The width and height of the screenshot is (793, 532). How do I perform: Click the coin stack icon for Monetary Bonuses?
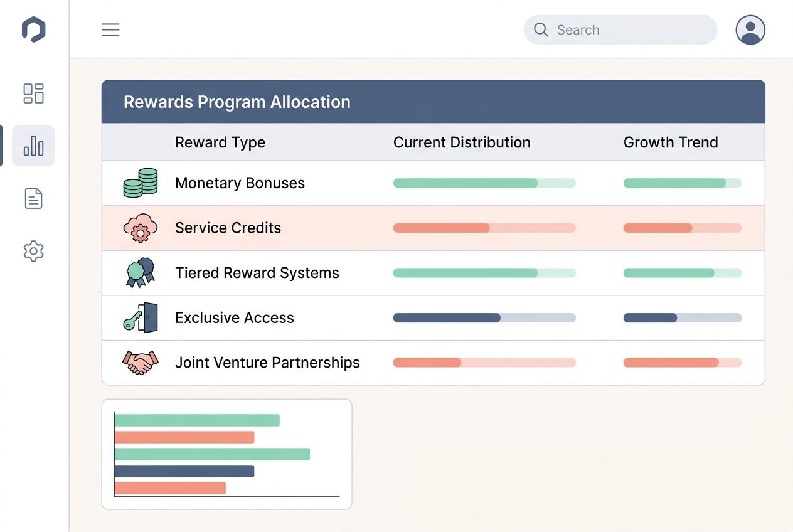[x=139, y=183]
